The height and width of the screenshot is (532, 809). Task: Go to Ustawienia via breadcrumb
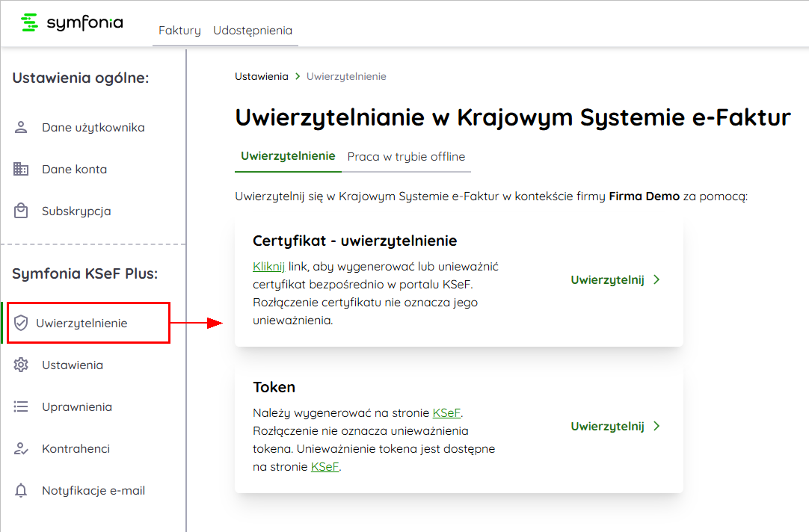pos(262,76)
